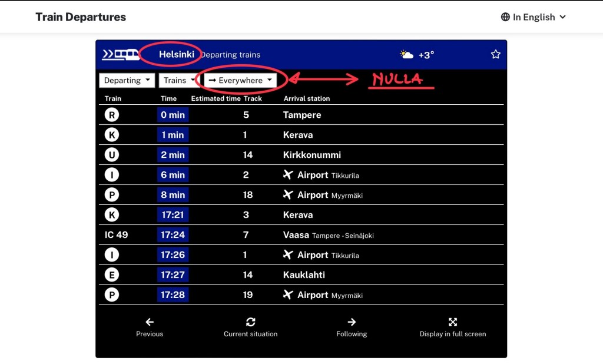
Task: Expand the Trains filter dropdown
Action: 179,81
